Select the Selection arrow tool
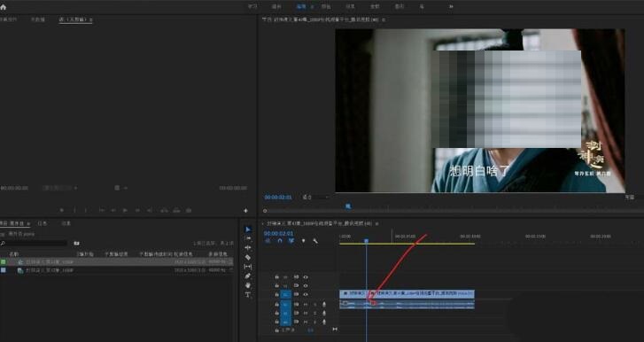Image resolution: width=644 pixels, height=342 pixels. (x=248, y=229)
